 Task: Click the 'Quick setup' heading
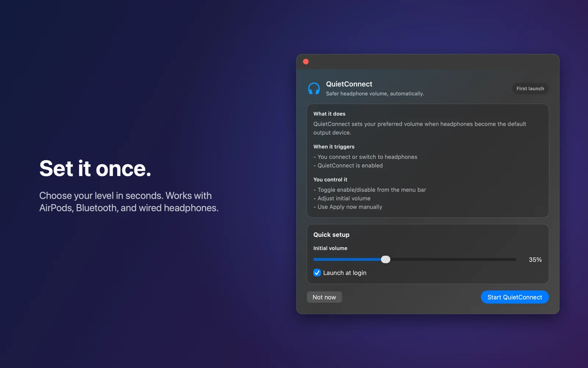click(331, 235)
